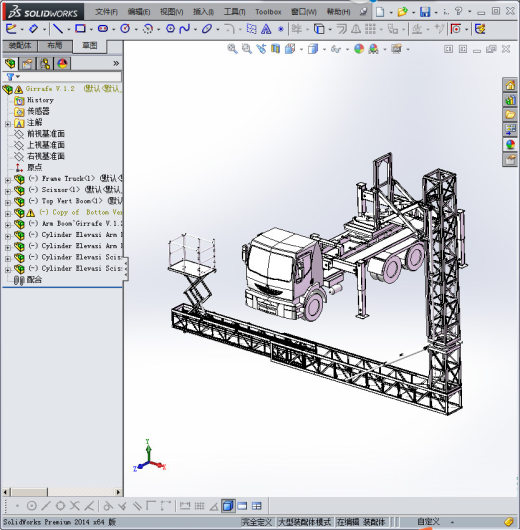Open the 工具(T) menu
The height and width of the screenshot is (530, 520).
point(234,12)
